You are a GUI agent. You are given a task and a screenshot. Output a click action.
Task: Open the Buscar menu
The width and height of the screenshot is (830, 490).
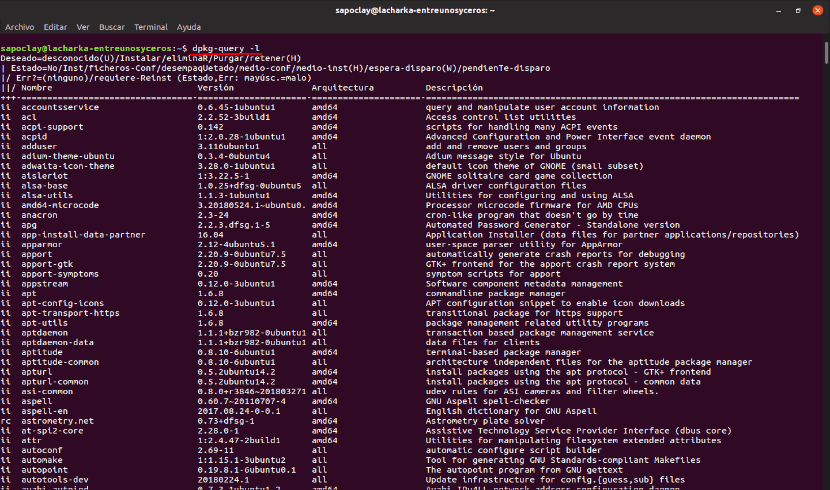113,27
